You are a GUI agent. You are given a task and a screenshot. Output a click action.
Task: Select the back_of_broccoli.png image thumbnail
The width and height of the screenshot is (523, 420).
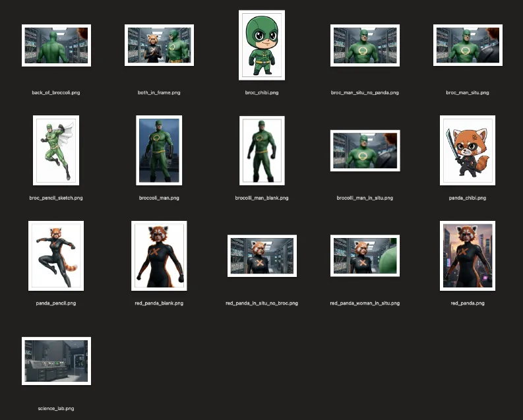[x=56, y=45]
